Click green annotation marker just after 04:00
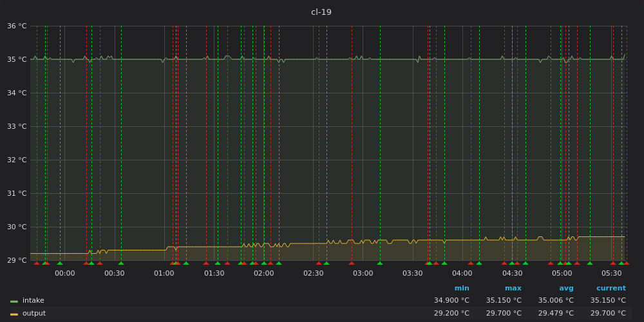The height and width of the screenshot is (322, 644). pos(479,263)
